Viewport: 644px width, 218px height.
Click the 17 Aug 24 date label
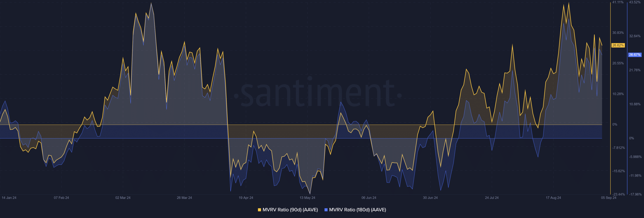(x=553, y=198)
